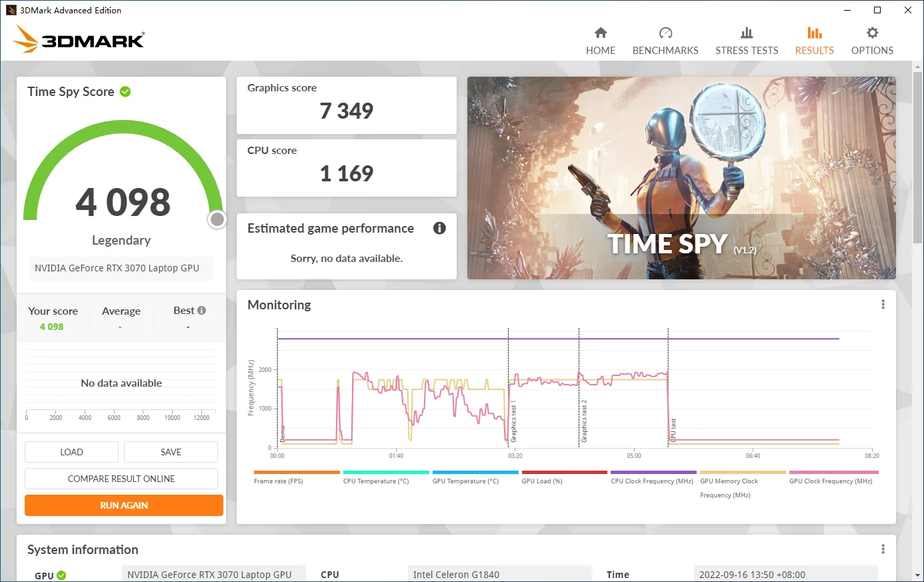Click the green Your score value 4 098

[x=51, y=327]
